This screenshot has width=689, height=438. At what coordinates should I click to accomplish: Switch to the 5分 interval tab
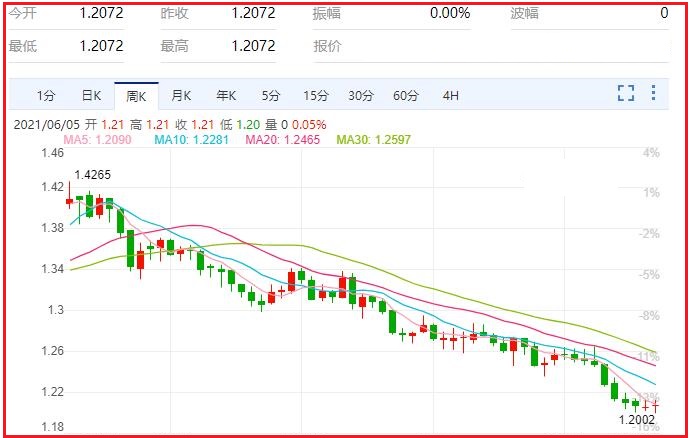point(271,96)
